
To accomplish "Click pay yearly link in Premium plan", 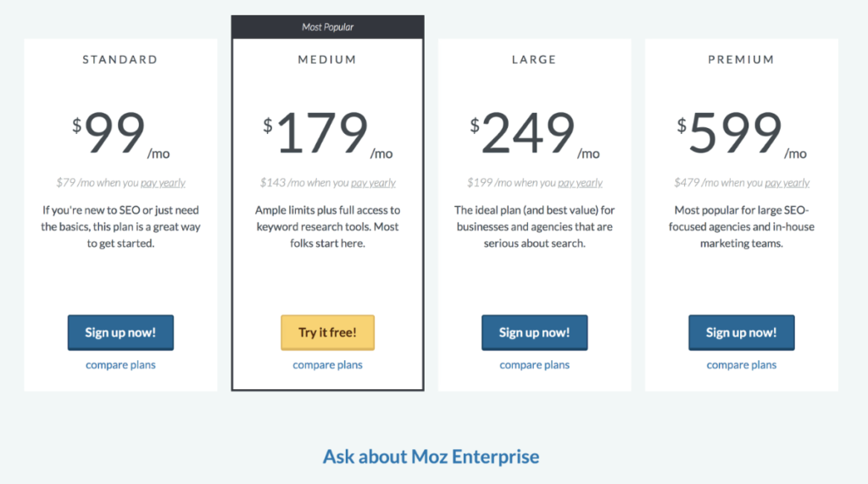I will pyautogui.click(x=787, y=183).
